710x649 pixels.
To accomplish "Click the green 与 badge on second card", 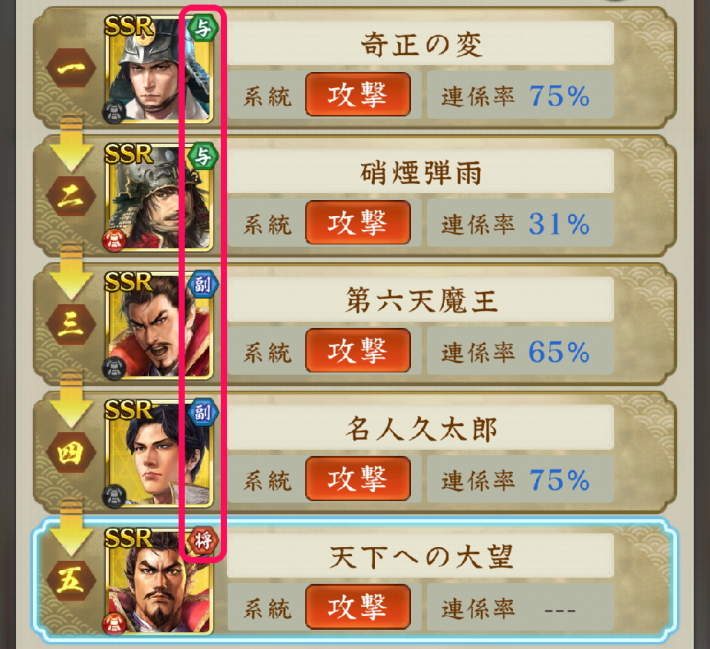I will click(x=203, y=157).
